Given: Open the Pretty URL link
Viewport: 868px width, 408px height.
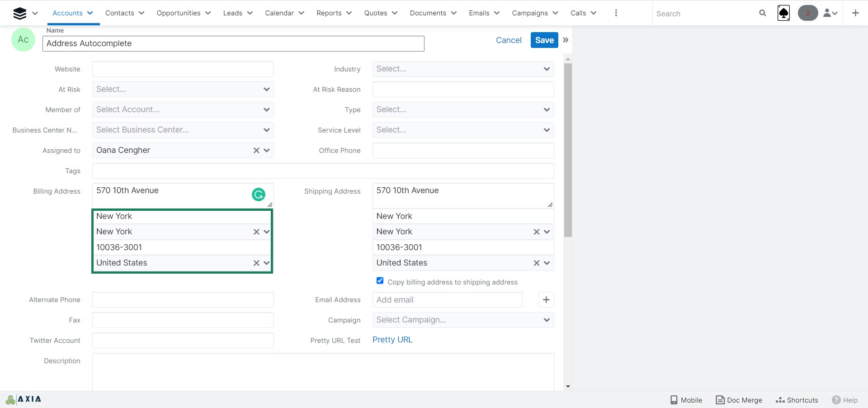Looking at the screenshot, I should pyautogui.click(x=392, y=340).
